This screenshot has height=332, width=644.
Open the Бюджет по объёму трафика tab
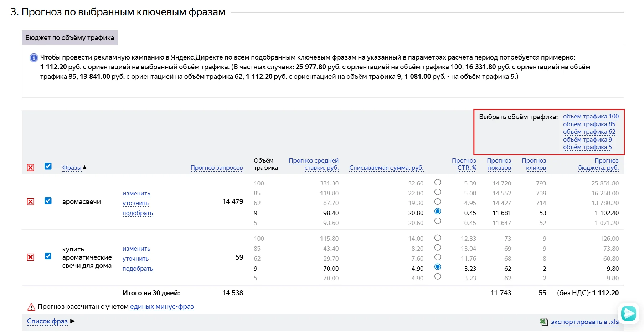70,38
